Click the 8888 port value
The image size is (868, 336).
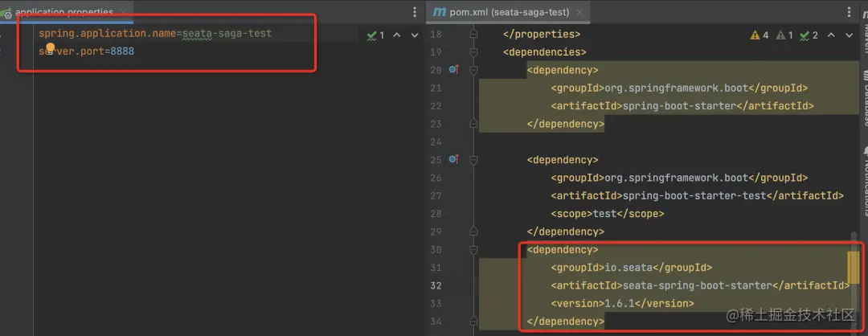[x=122, y=51]
